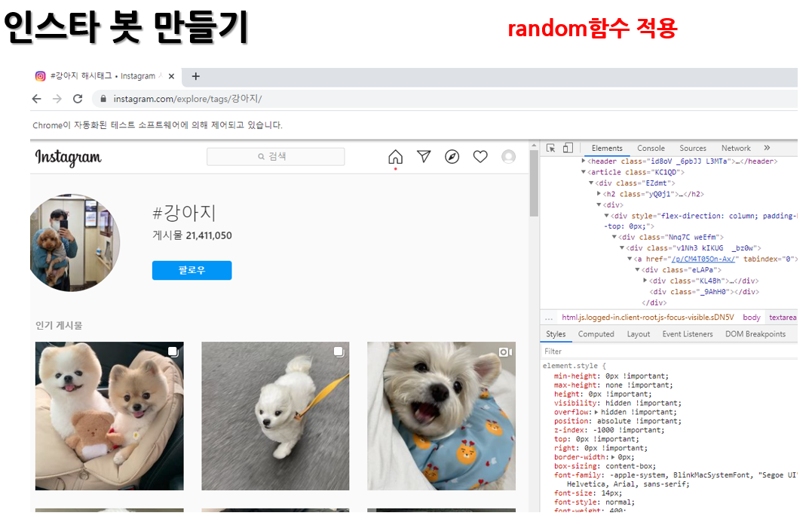This screenshot has width=812, height=519.
Task: Click the multi-image icon on the second post
Action: 339,352
